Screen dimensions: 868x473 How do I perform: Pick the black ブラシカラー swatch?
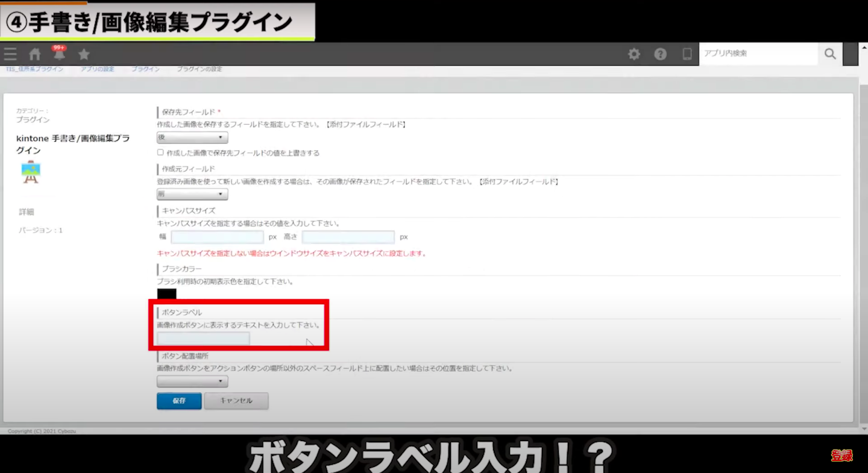click(167, 294)
